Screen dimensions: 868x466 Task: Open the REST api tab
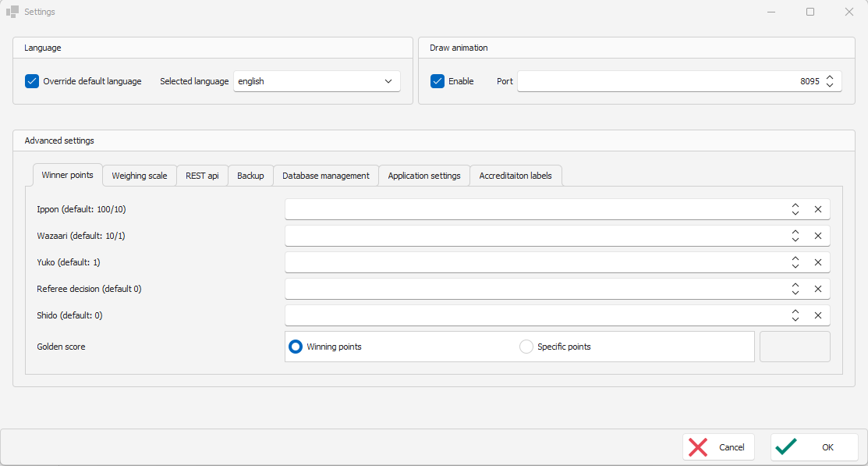click(202, 176)
